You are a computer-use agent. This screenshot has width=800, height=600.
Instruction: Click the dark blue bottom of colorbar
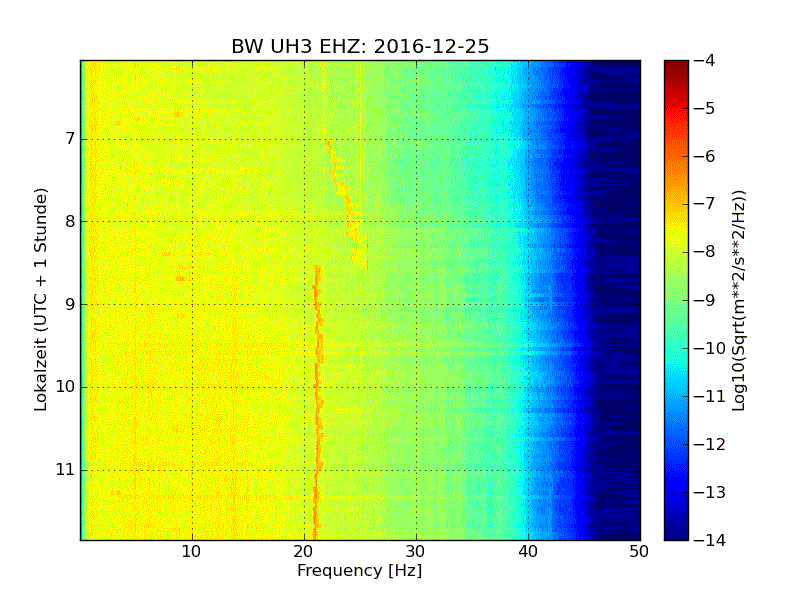tap(676, 533)
